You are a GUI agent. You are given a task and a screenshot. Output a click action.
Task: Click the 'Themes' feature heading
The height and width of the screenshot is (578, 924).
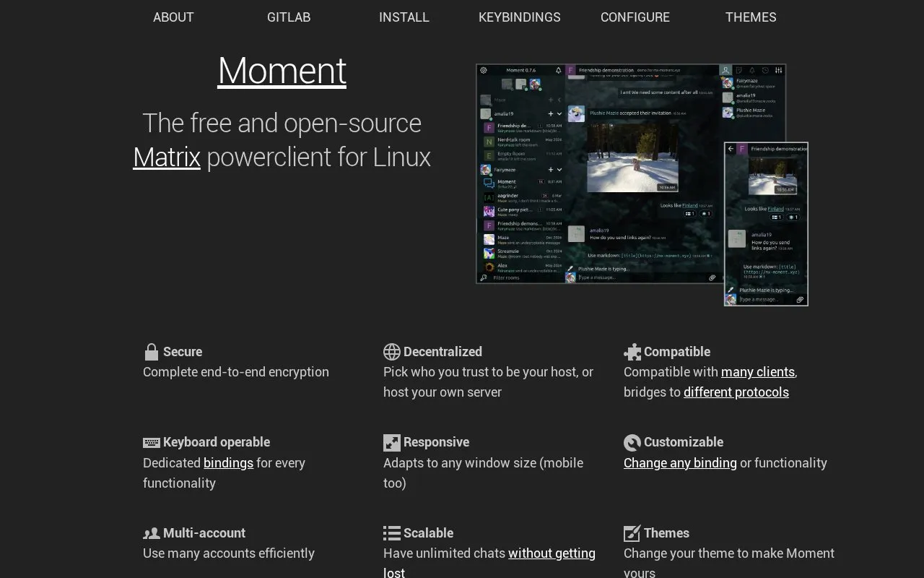(666, 533)
